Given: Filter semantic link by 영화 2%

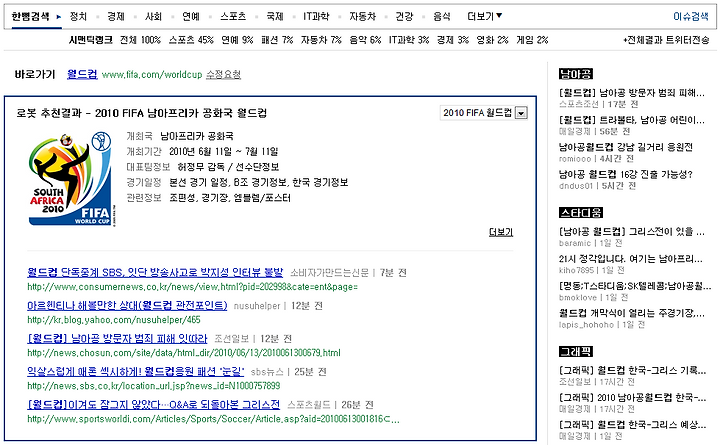Looking at the screenshot, I should pyautogui.click(x=492, y=40).
